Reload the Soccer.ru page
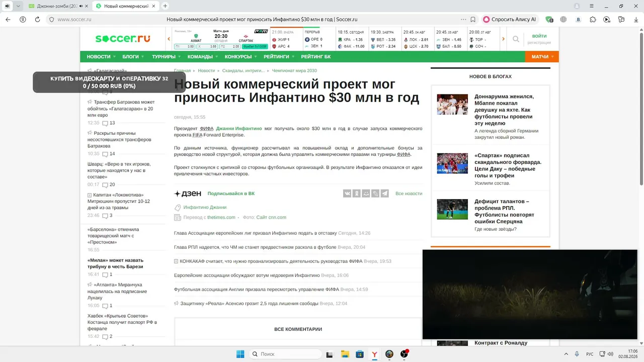The image size is (644, 362). coord(37,19)
